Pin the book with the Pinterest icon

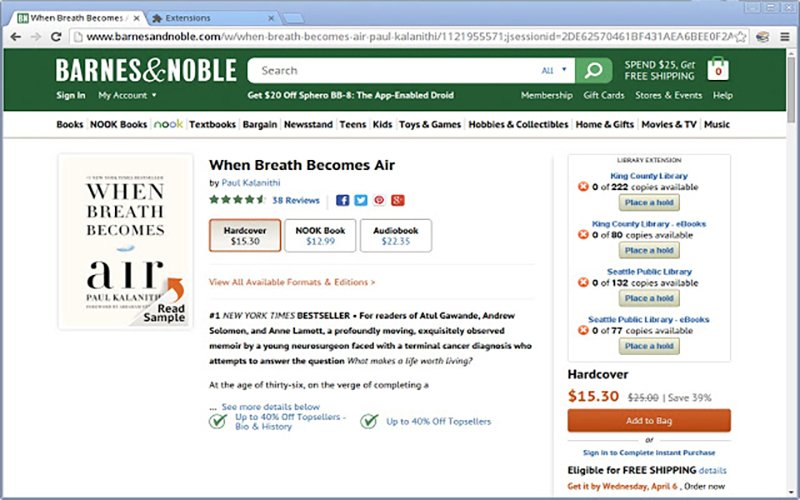[379, 200]
